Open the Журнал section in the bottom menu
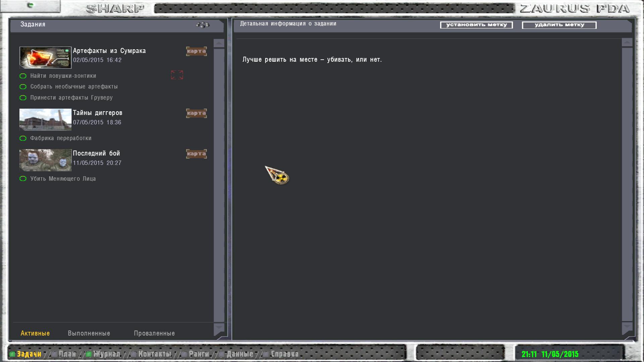Screen dimensions: 644x362 106,354
